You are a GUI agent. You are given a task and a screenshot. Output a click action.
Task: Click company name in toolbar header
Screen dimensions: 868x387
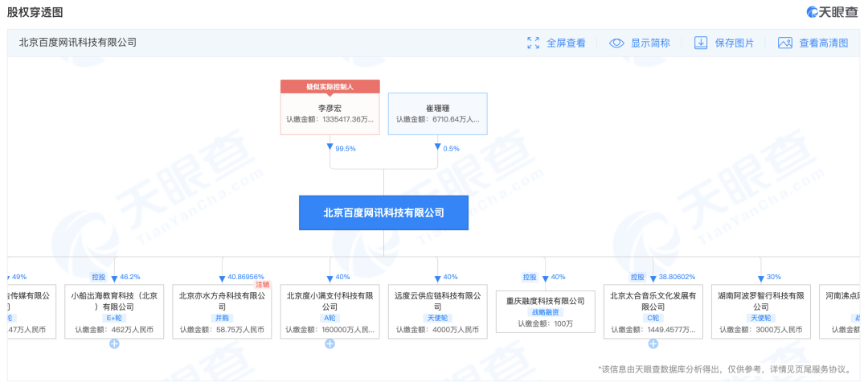pyautogui.click(x=77, y=42)
